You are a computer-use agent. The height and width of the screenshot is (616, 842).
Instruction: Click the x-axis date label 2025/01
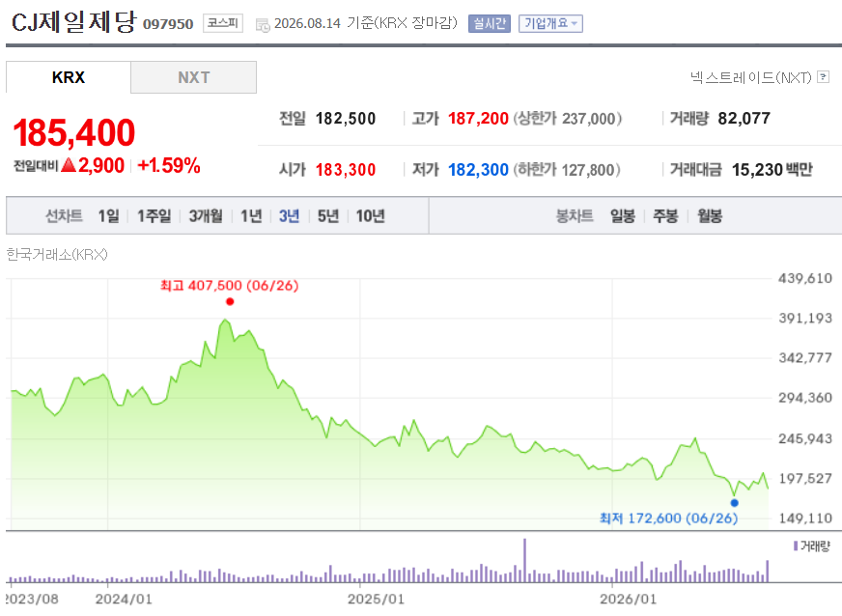376,599
